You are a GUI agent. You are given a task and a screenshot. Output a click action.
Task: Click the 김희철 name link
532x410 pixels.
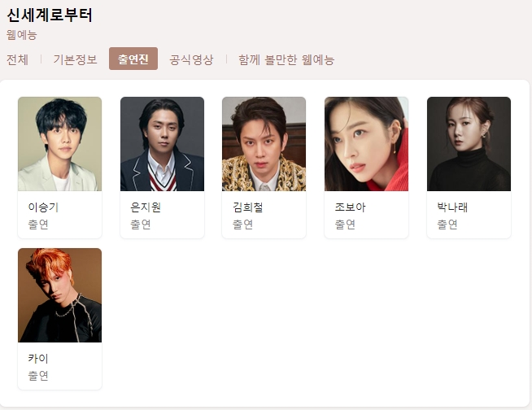247,207
